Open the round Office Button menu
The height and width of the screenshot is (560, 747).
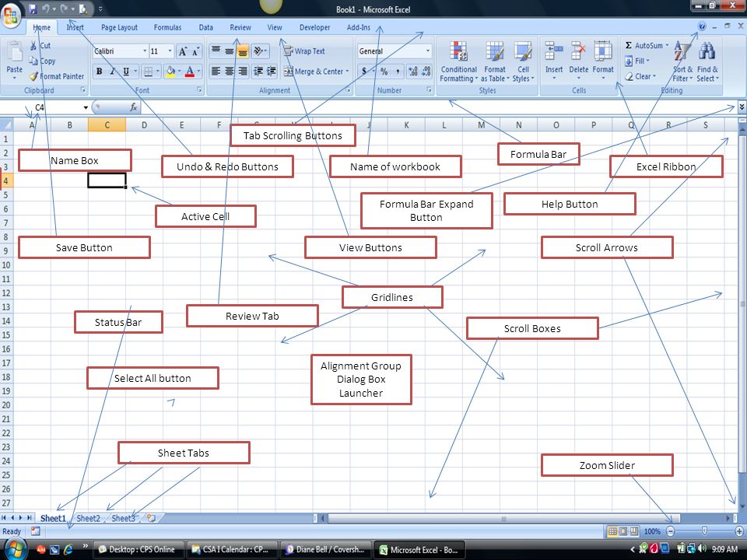point(10,16)
